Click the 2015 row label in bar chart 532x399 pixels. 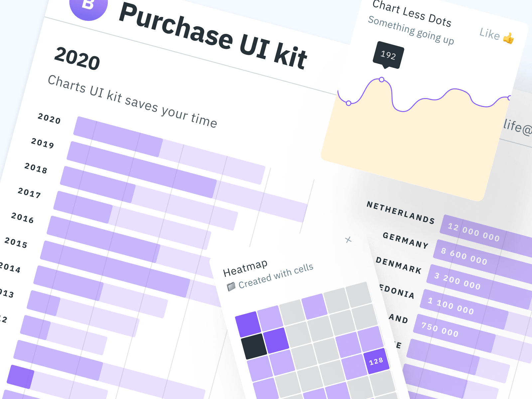(16, 243)
